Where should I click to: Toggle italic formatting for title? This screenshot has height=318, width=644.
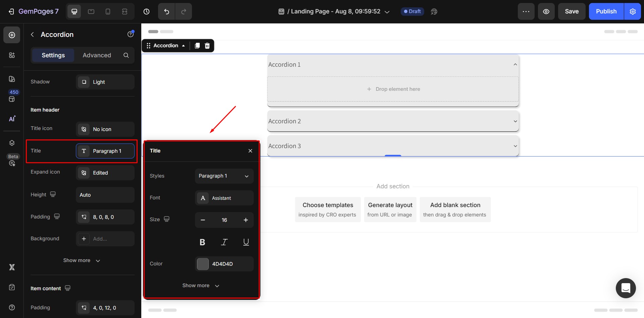coord(224,242)
